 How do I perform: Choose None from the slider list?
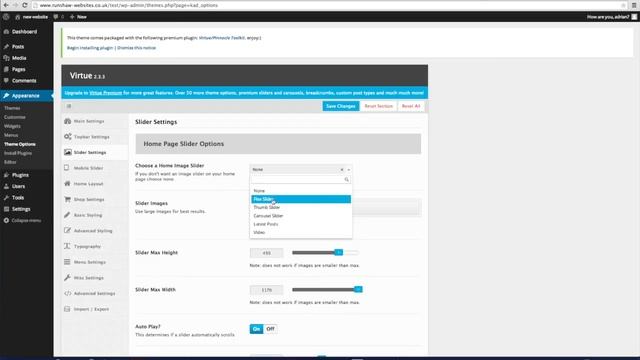click(301, 191)
